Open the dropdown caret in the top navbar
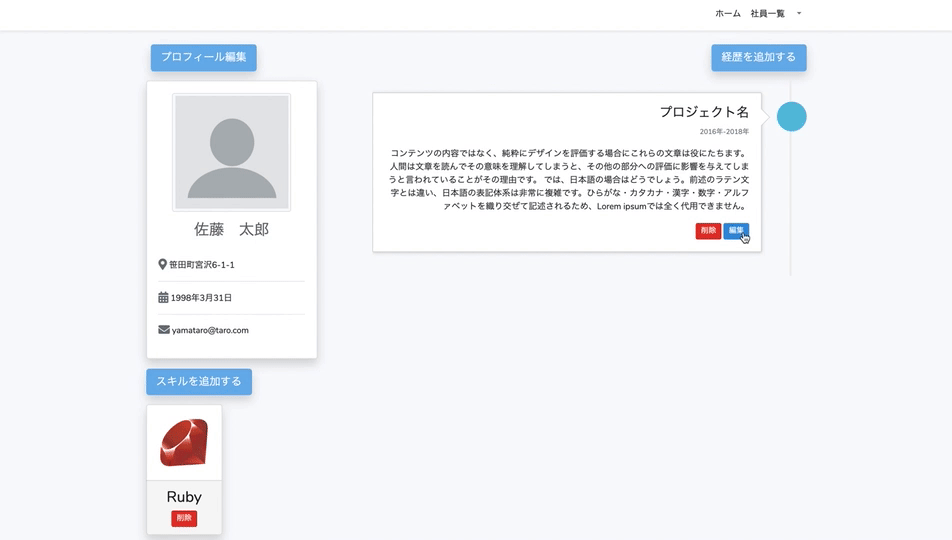Screen dimensions: 952x540 pyautogui.click(x=799, y=14)
